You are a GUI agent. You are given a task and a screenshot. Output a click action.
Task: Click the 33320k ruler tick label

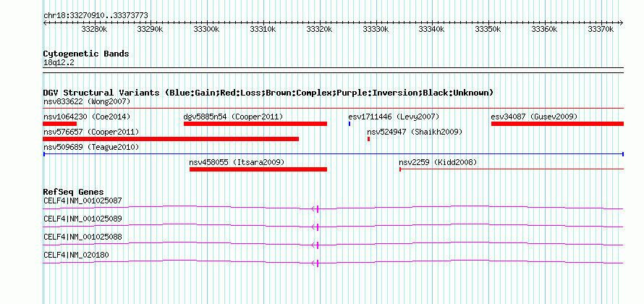[320, 29]
